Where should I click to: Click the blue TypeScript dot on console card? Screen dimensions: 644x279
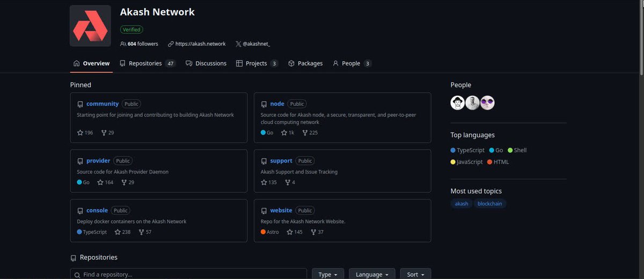[79, 232]
